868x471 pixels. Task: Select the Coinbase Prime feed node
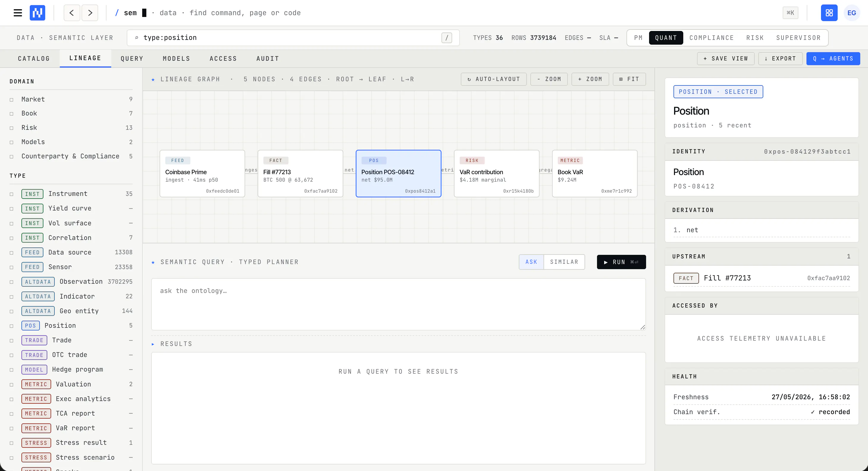[x=202, y=174]
